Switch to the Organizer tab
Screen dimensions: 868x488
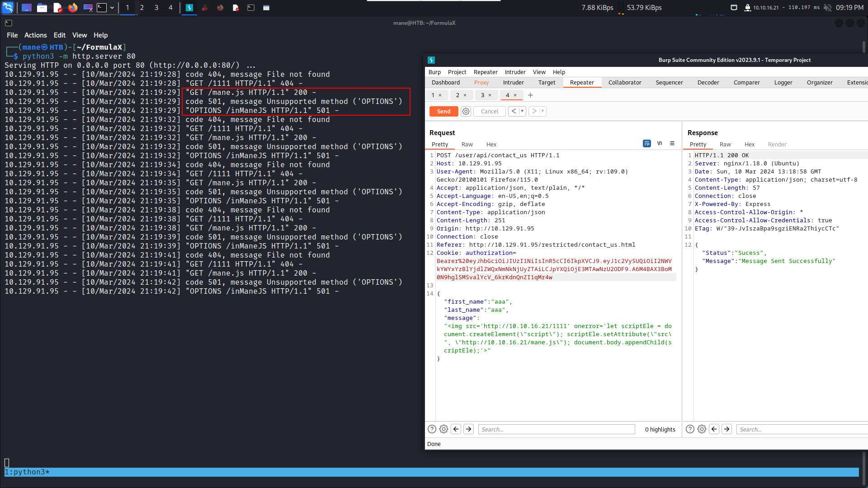click(819, 82)
